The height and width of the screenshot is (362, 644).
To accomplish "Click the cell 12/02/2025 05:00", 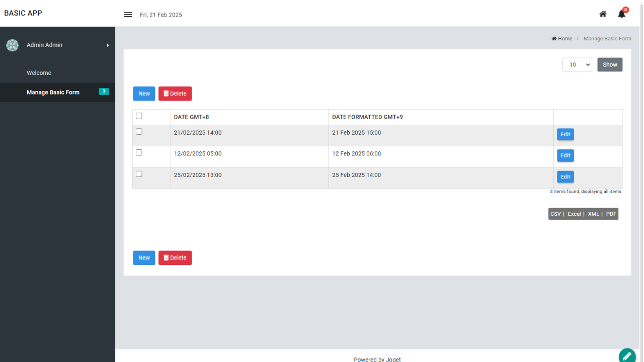I will pos(250,157).
